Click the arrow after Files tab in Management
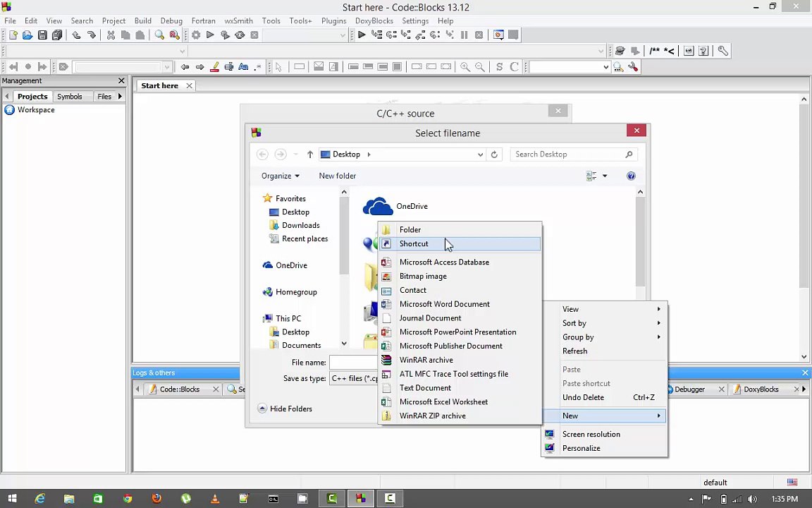This screenshot has height=508, width=812. [120, 96]
